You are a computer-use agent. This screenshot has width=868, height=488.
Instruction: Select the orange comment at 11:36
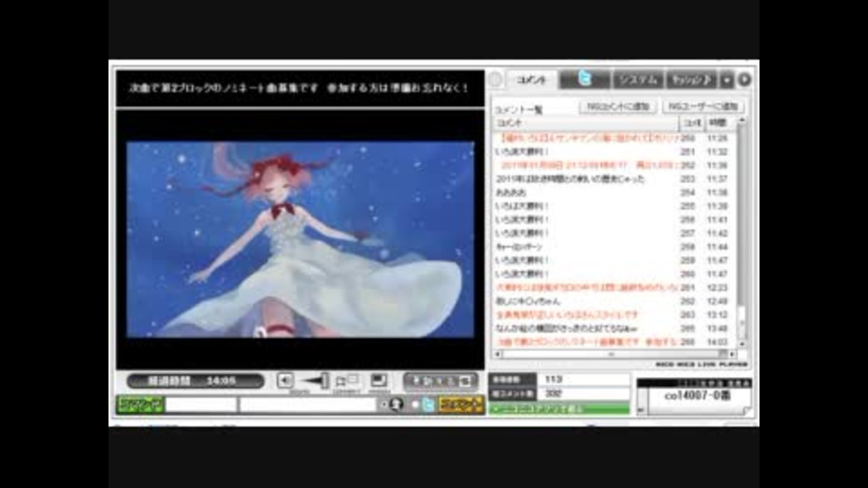[615, 165]
